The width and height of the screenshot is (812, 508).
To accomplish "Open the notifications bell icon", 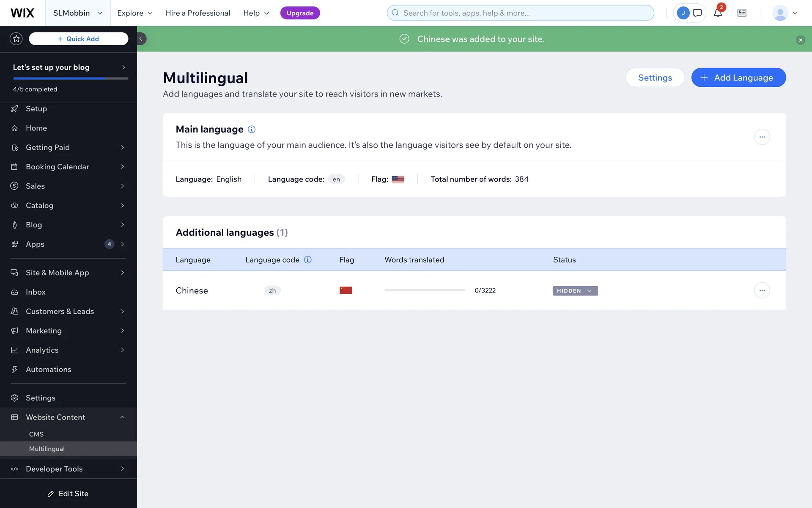I will coord(718,13).
